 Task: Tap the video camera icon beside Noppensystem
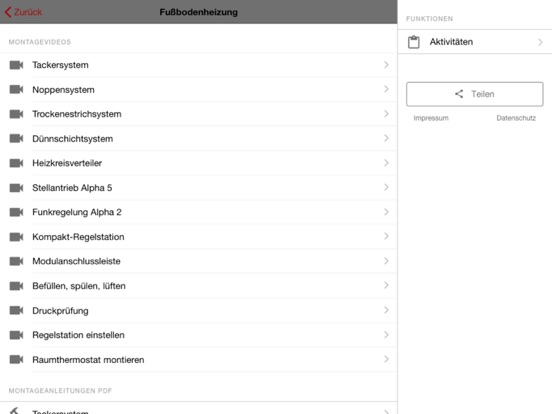point(16,89)
